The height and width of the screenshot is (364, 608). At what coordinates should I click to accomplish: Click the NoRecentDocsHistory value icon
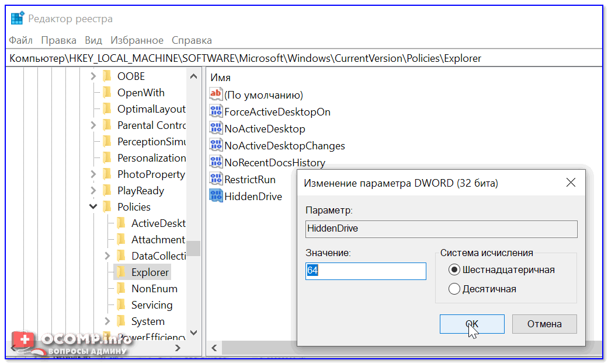pos(216,162)
